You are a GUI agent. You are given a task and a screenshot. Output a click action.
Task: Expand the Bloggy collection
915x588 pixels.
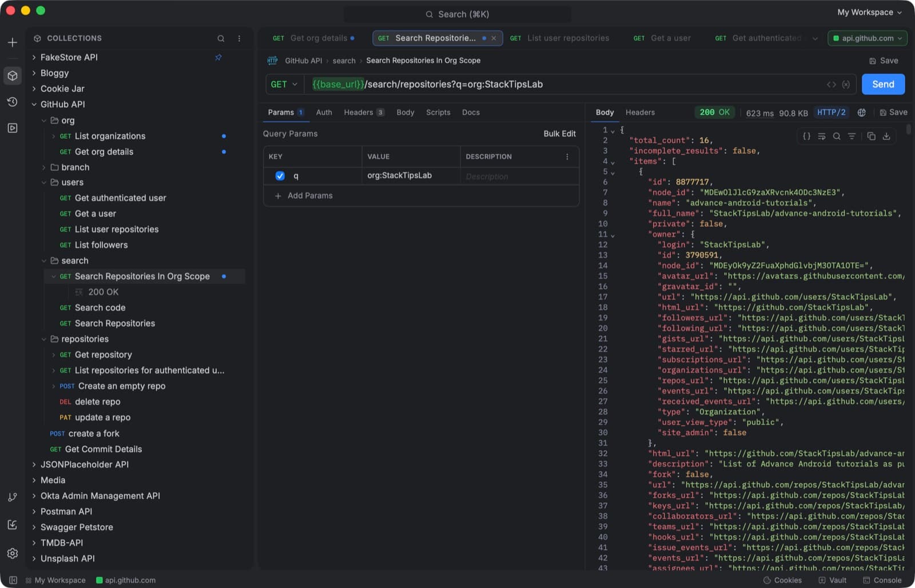34,73
